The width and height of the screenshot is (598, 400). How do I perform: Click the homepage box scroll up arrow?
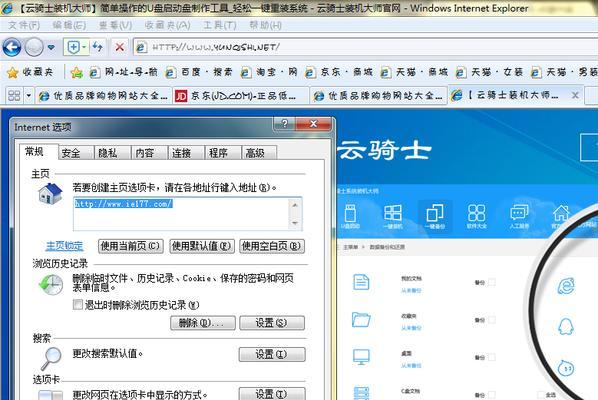click(295, 205)
